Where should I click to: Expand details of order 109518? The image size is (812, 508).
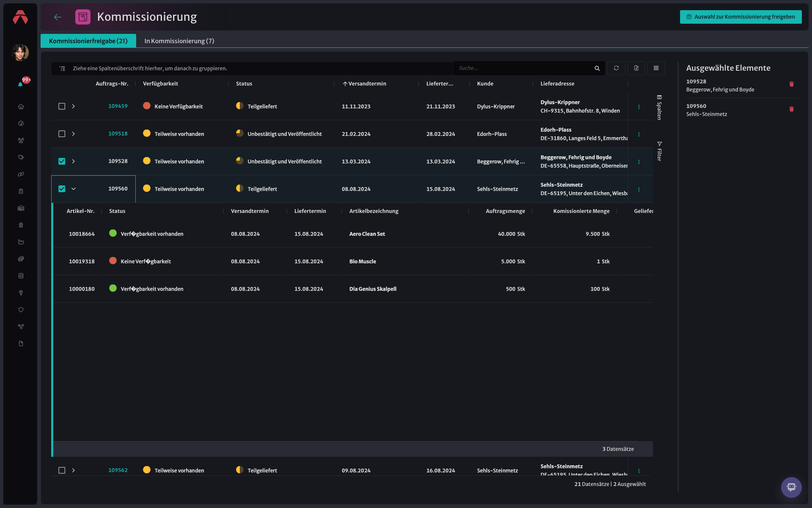74,134
